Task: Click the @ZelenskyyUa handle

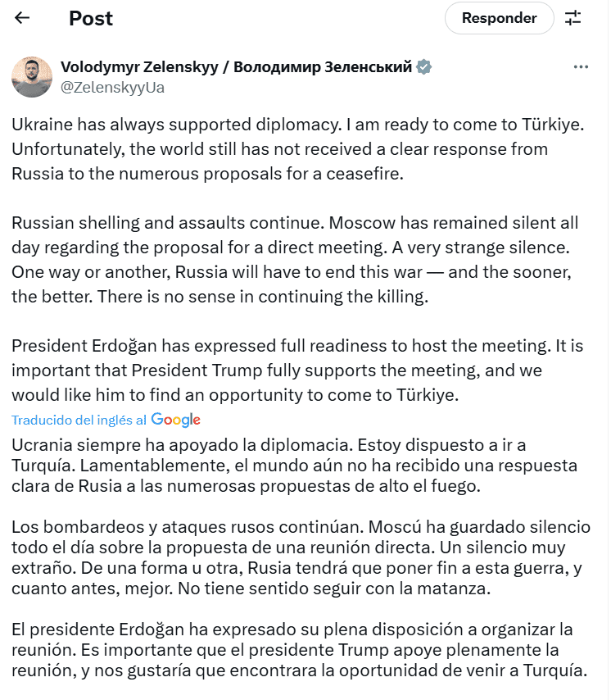Action: pos(112,87)
